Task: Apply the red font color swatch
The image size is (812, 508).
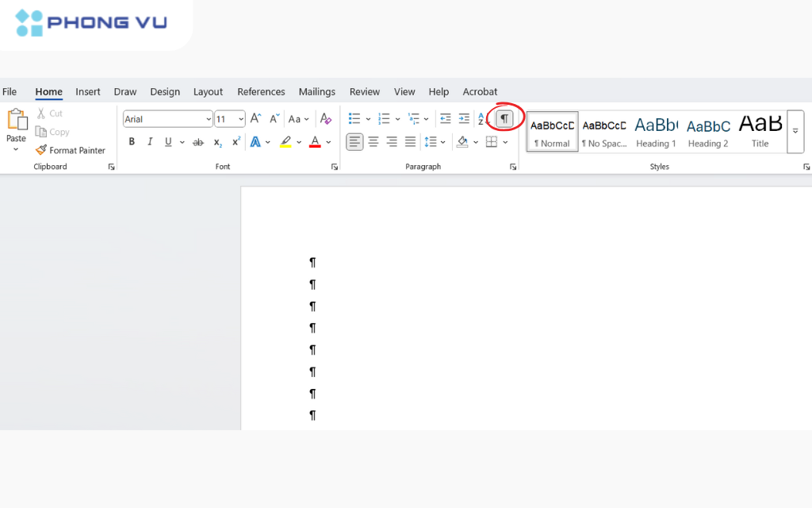Action: click(315, 142)
